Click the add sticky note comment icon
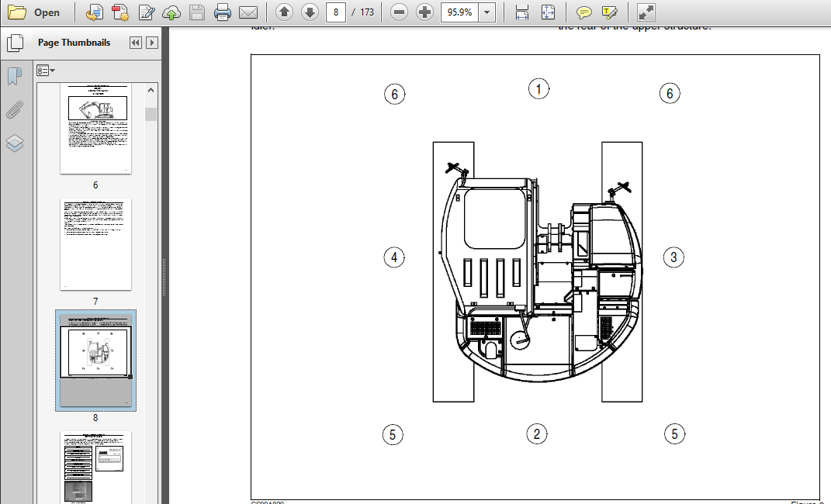 [583, 12]
